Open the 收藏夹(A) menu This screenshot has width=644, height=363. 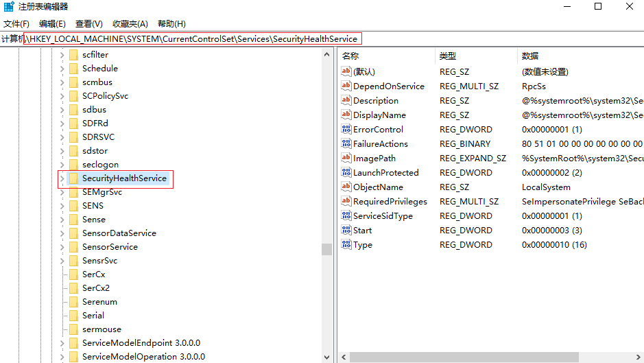[x=130, y=24]
